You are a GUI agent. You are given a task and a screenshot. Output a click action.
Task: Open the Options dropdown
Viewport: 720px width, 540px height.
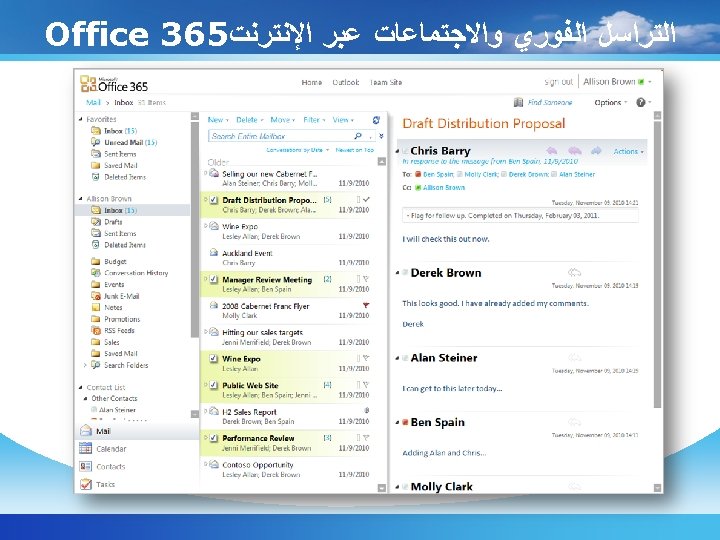tap(611, 102)
